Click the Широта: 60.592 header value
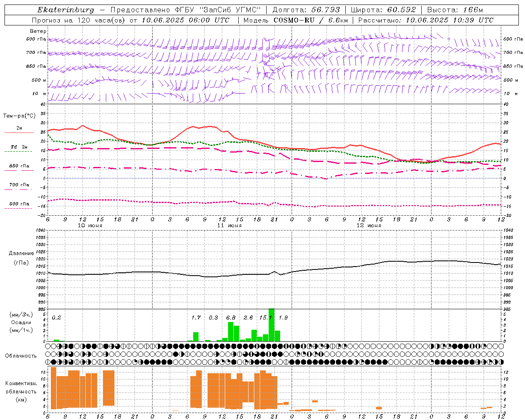This screenshot has width=525, height=420. pyautogui.click(x=383, y=10)
